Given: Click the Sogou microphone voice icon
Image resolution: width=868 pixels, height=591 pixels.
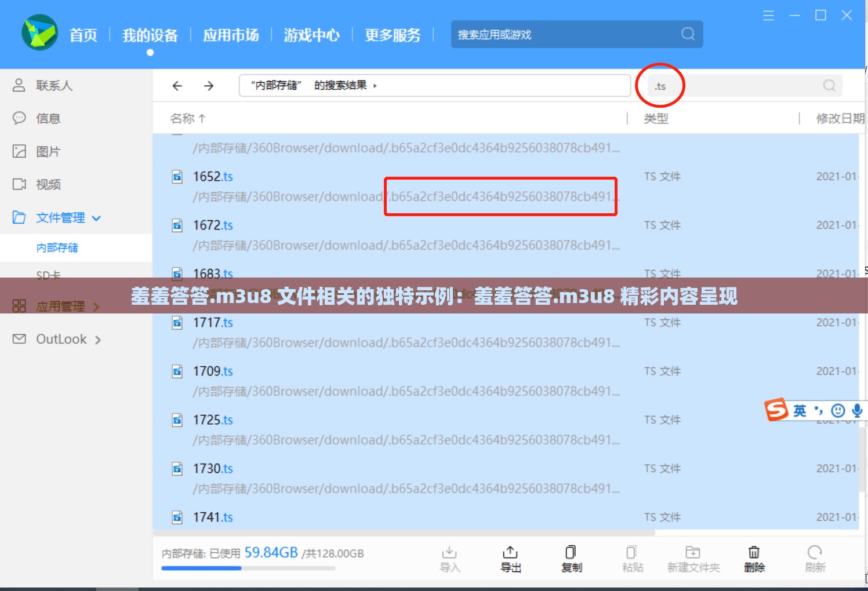Looking at the screenshot, I should [x=857, y=411].
